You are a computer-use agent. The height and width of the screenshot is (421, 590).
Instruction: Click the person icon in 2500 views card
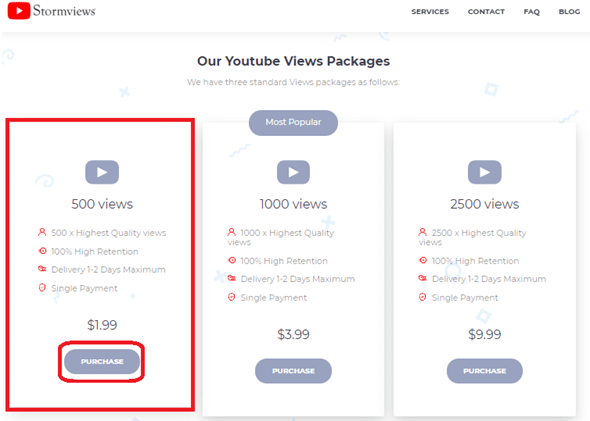coord(423,232)
